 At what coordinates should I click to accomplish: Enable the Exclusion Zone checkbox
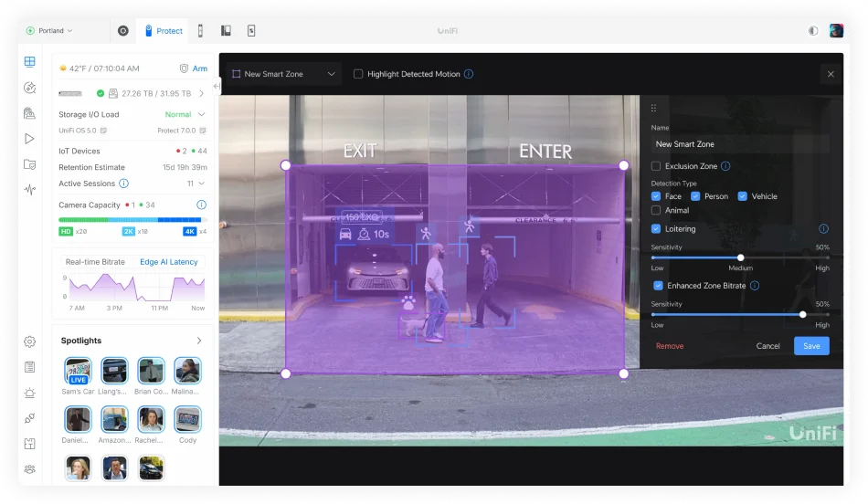coord(656,166)
